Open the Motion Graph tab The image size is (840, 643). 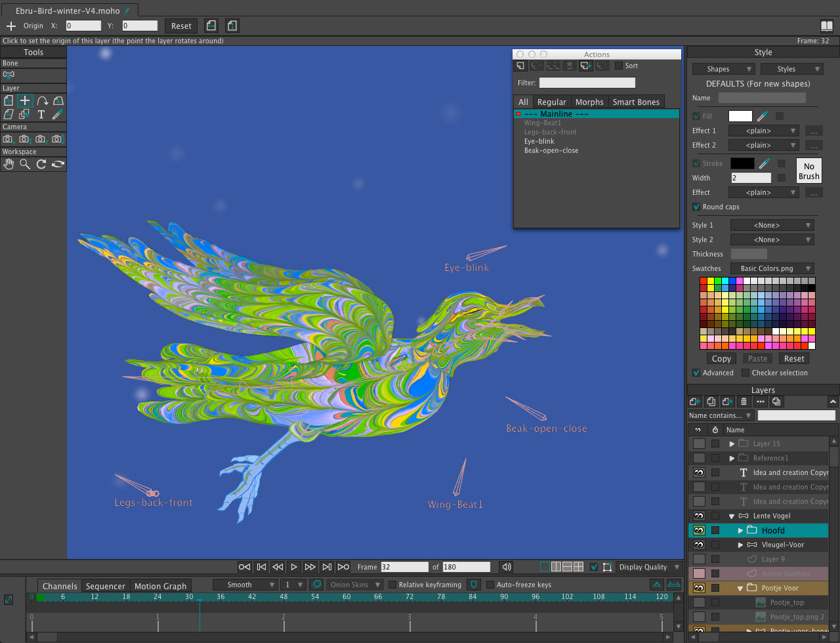pos(160,586)
